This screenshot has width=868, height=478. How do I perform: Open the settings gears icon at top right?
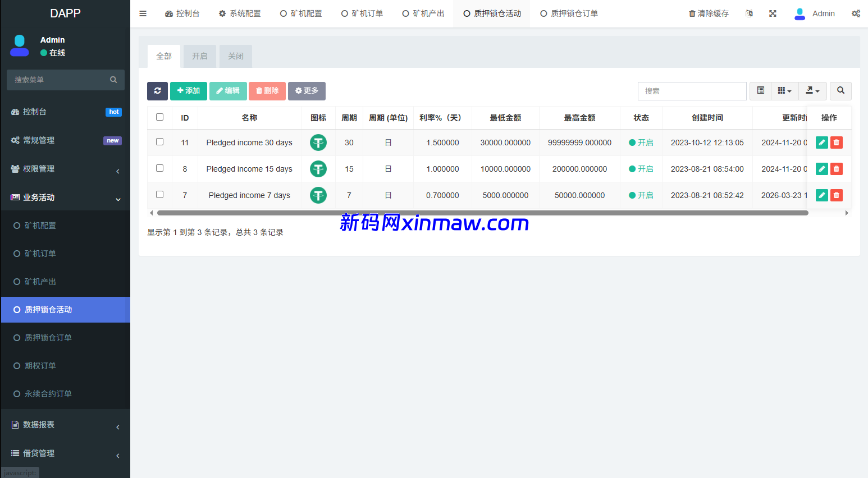[856, 13]
